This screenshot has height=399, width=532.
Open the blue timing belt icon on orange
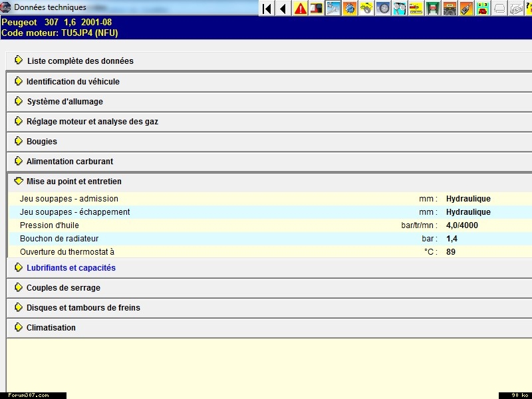click(350, 8)
